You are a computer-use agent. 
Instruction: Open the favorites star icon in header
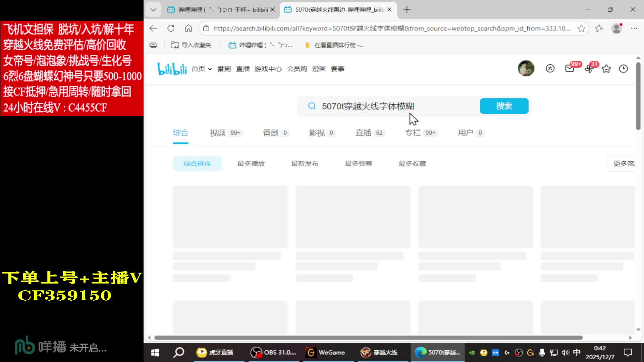click(x=606, y=69)
